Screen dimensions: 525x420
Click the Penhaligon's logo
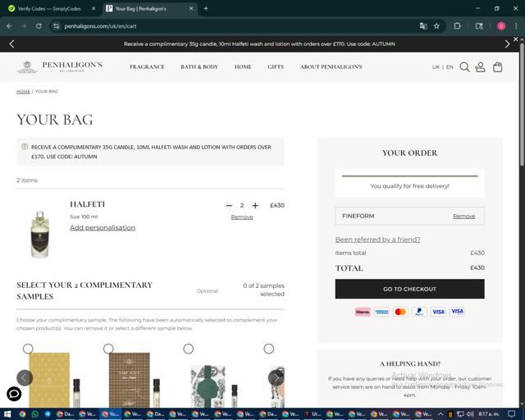coord(60,66)
